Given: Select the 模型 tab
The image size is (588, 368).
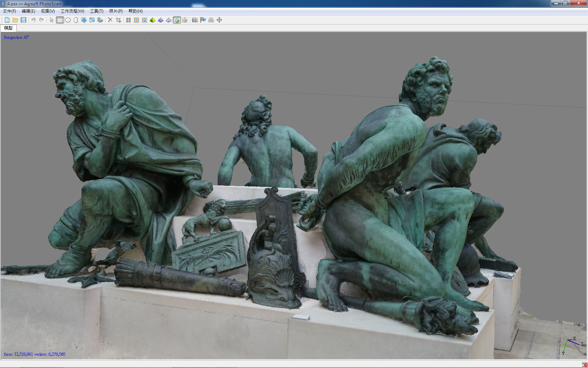Looking at the screenshot, I should click(x=8, y=28).
